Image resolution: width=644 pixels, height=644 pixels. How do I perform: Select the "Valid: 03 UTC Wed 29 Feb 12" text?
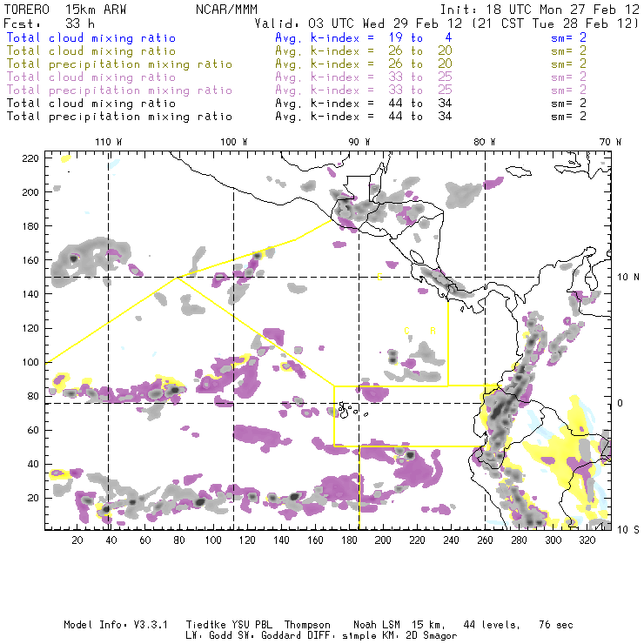(x=358, y=23)
